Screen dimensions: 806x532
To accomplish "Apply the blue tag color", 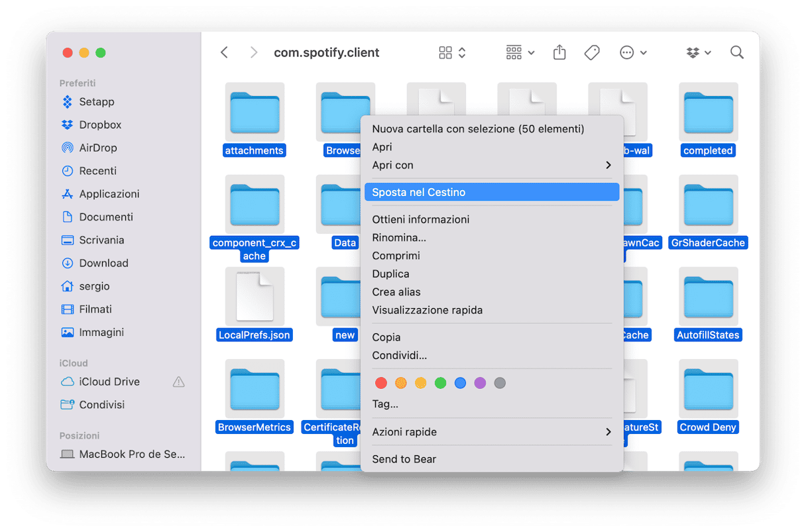I will (x=461, y=383).
